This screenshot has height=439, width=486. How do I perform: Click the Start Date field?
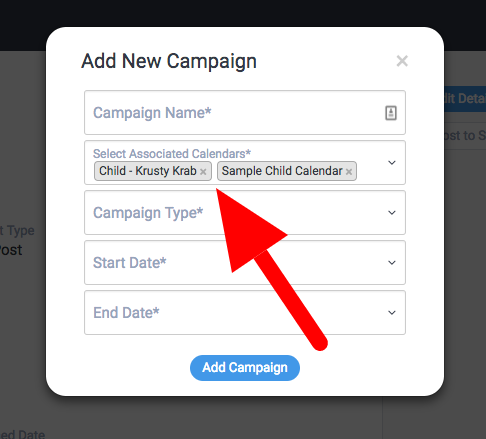[x=245, y=262]
